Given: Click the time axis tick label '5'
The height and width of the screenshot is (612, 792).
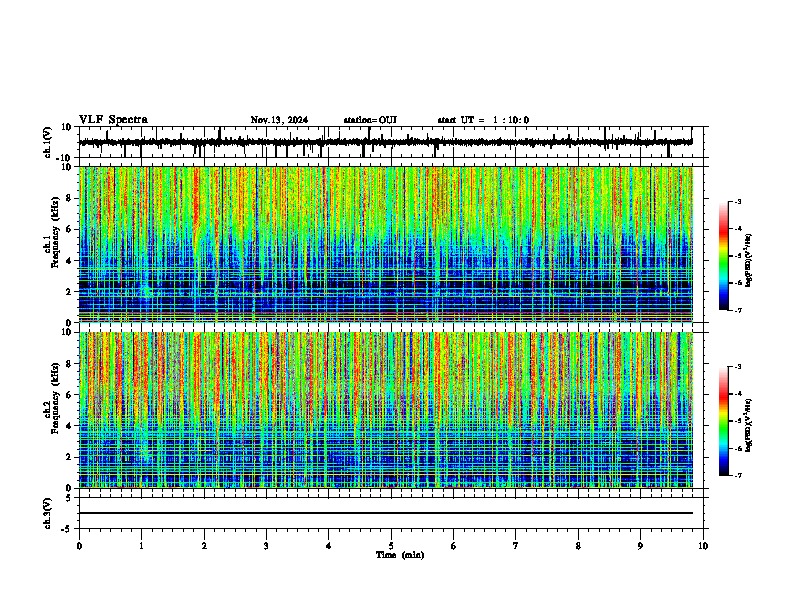Looking at the screenshot, I should [391, 546].
